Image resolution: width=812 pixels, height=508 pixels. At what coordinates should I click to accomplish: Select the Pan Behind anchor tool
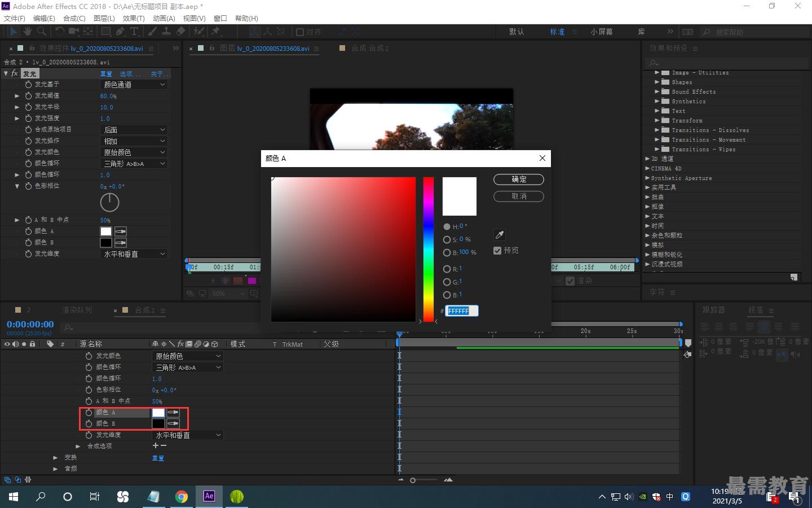click(88, 32)
